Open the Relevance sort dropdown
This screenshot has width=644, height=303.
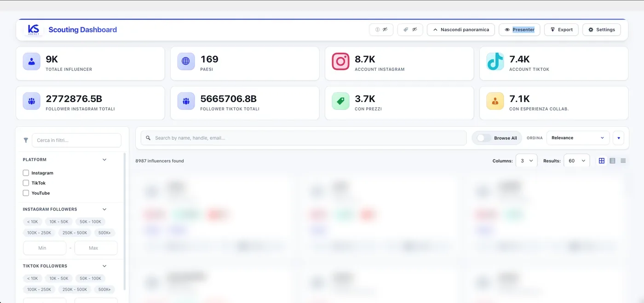[578, 138]
